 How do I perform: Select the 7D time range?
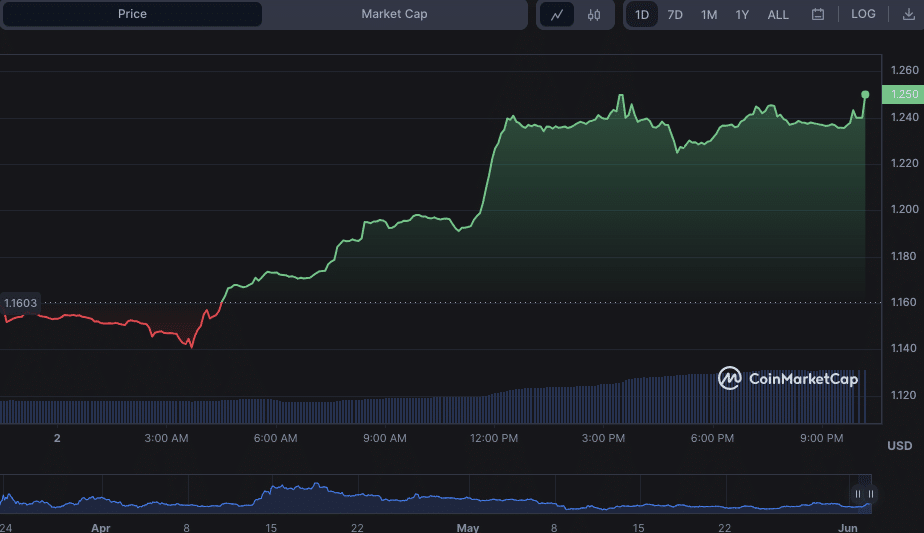point(675,15)
